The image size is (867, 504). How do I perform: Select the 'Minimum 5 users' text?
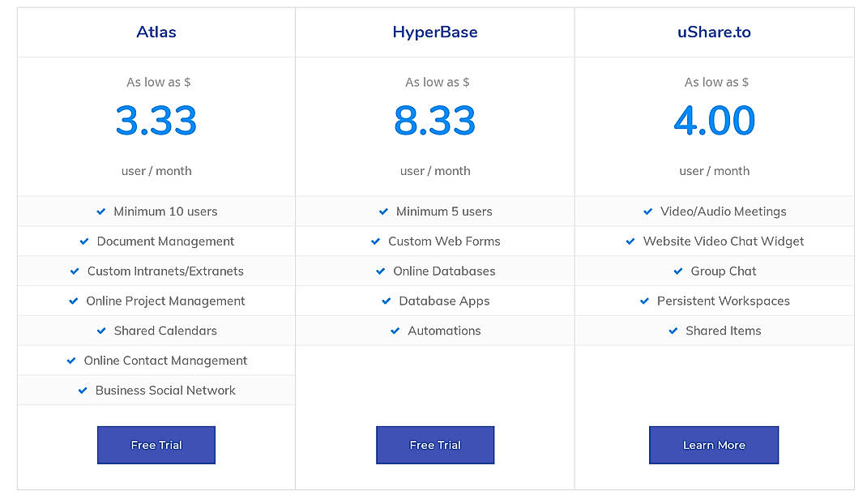tap(444, 211)
